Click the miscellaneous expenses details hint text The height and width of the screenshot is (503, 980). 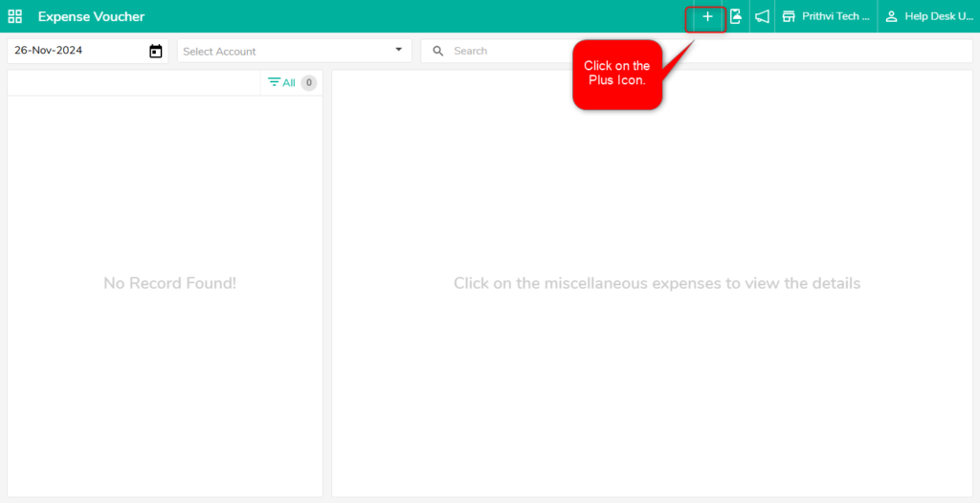click(657, 283)
